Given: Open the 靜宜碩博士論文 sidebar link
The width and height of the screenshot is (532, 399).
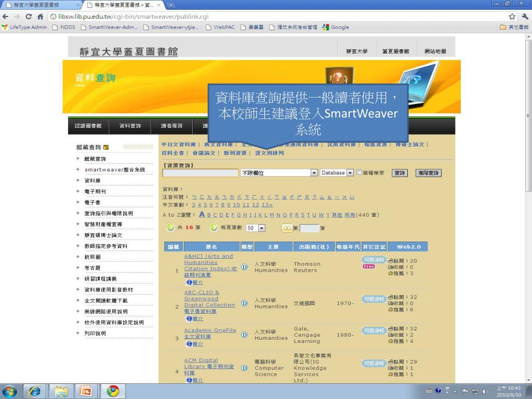Looking at the screenshot, I should pos(103,235).
